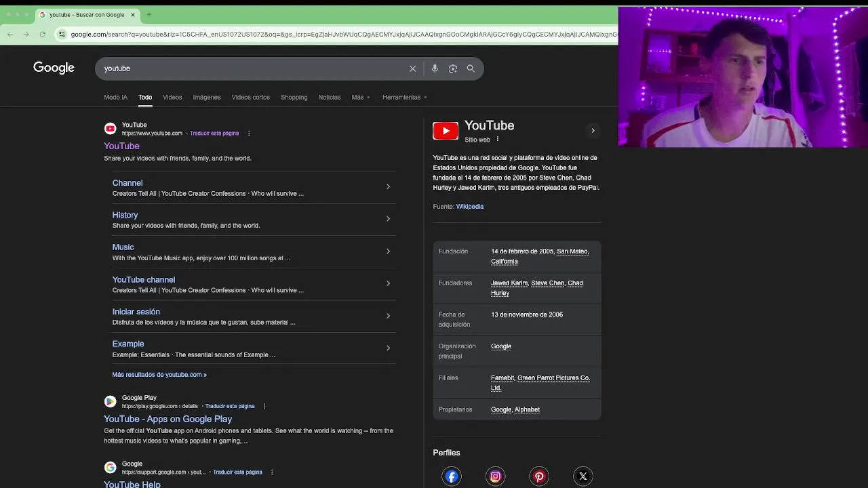Image resolution: width=868 pixels, height=488 pixels.
Task: Start voice search with microphone icon
Action: (x=435, y=68)
